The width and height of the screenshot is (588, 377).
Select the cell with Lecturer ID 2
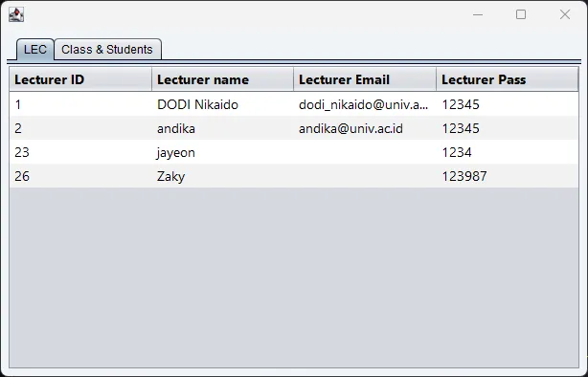80,128
